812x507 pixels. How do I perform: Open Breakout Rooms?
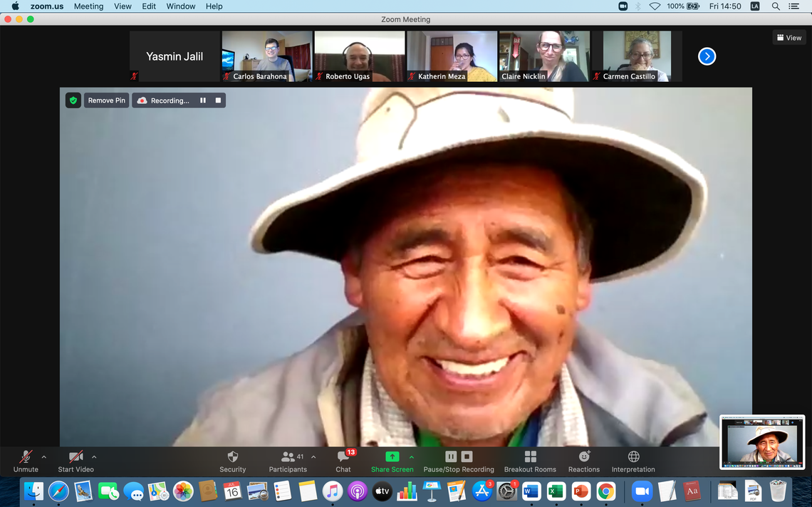pos(530,457)
